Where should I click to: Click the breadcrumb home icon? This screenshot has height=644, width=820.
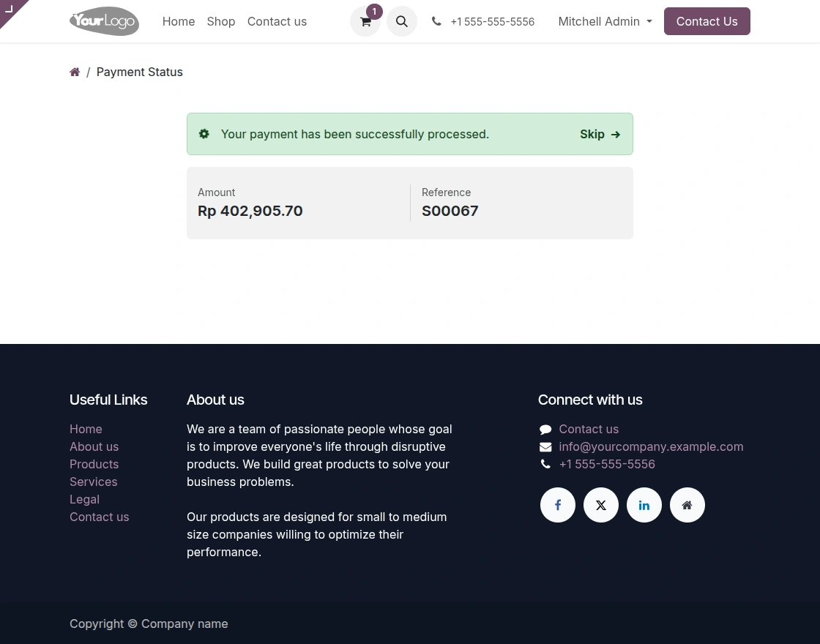click(x=75, y=72)
